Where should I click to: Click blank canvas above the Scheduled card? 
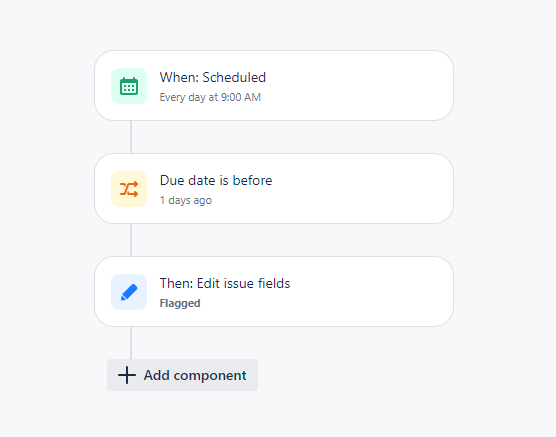(x=278, y=24)
